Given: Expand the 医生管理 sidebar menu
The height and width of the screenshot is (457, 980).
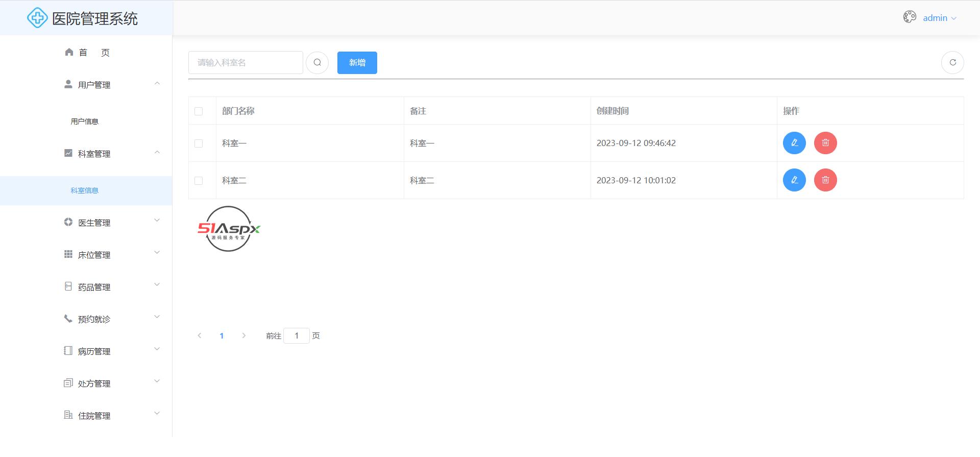Looking at the screenshot, I should [94, 223].
